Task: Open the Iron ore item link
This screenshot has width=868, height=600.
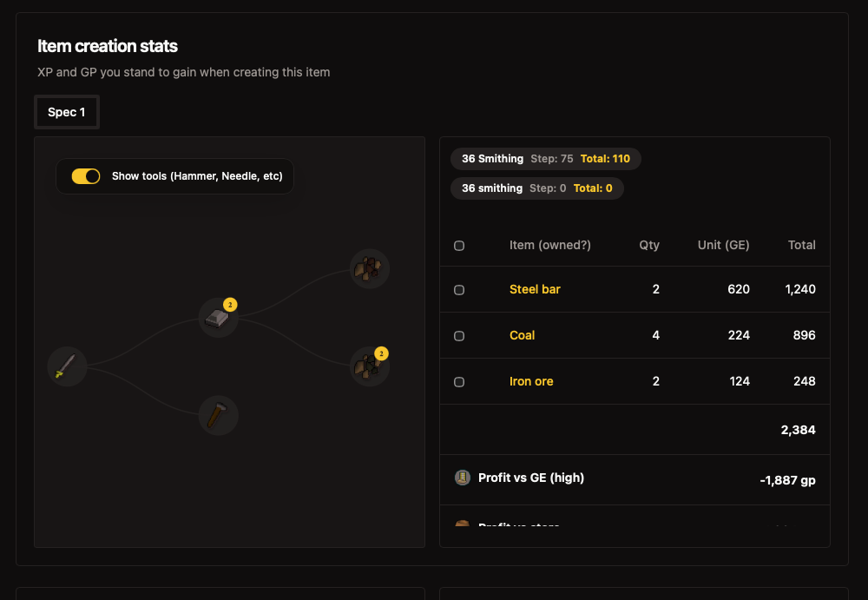Action: pyautogui.click(x=531, y=381)
